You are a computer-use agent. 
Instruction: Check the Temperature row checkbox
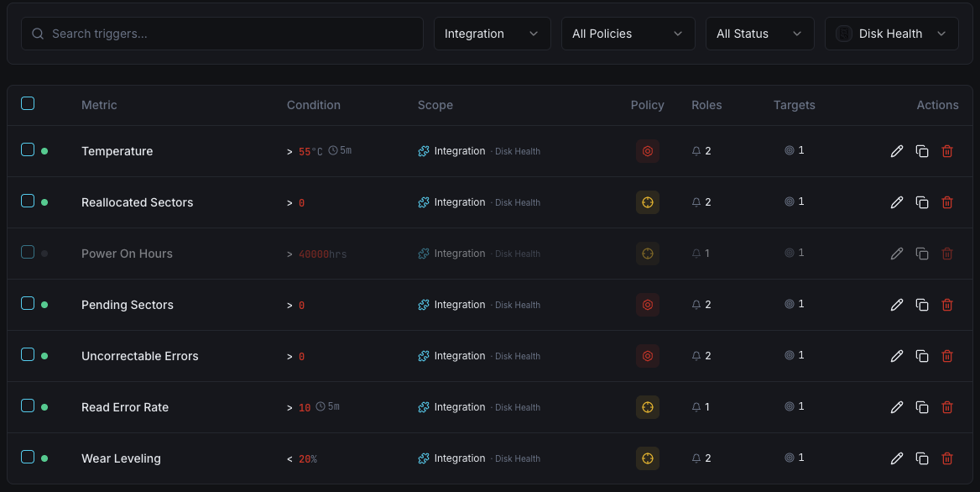(28, 151)
